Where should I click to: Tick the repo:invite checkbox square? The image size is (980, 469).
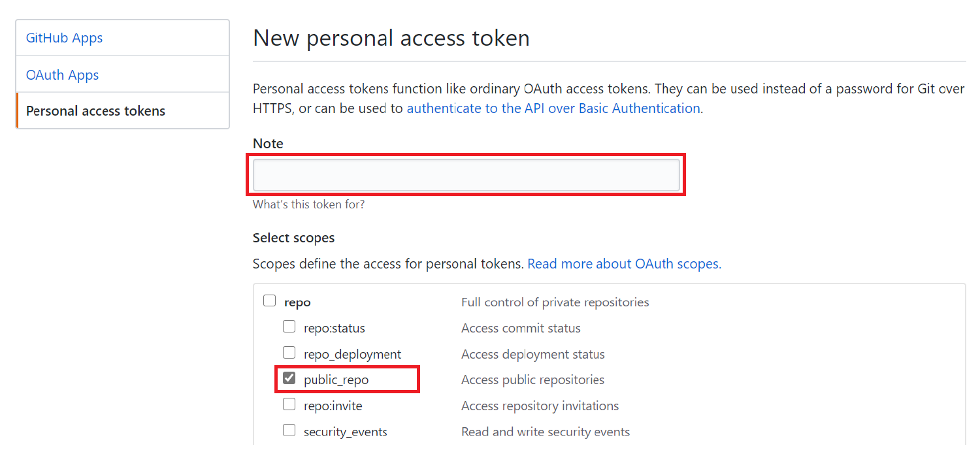[x=289, y=404]
